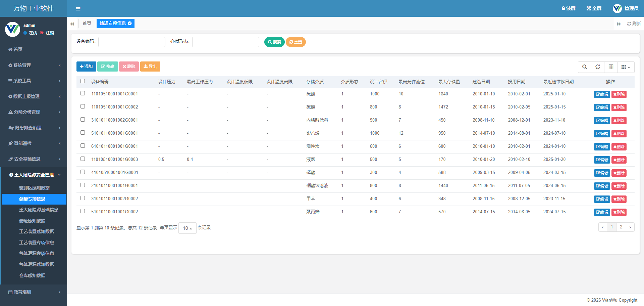Screen dimensions: 644x306
Task: Click the hamburger sidebar toggle icon
Action: [78, 9]
